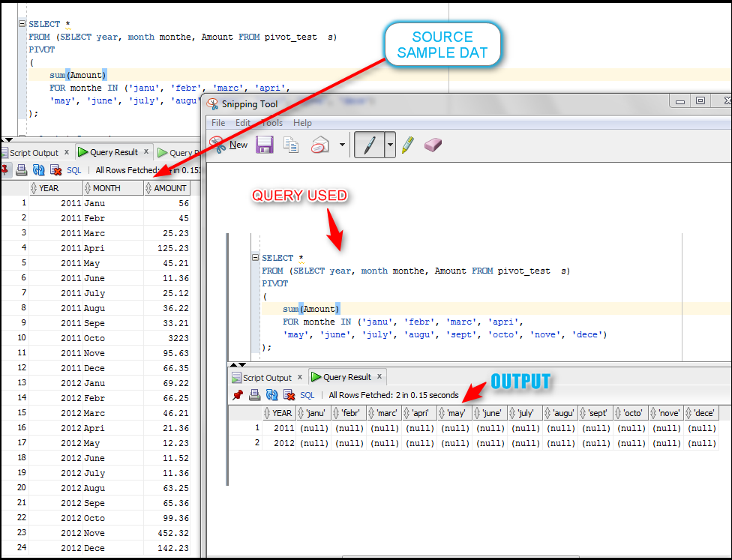Sort by YEAR column in source data grid

click(55, 188)
